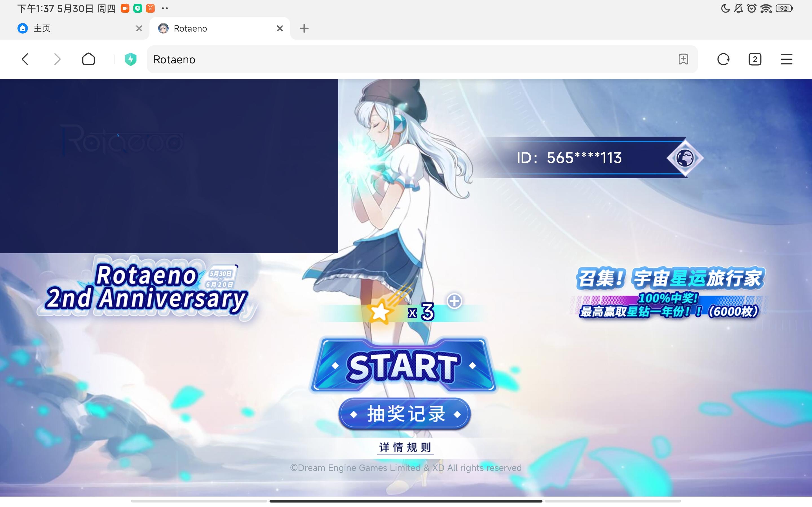
Task: Open the browser home page icon
Action: [89, 59]
